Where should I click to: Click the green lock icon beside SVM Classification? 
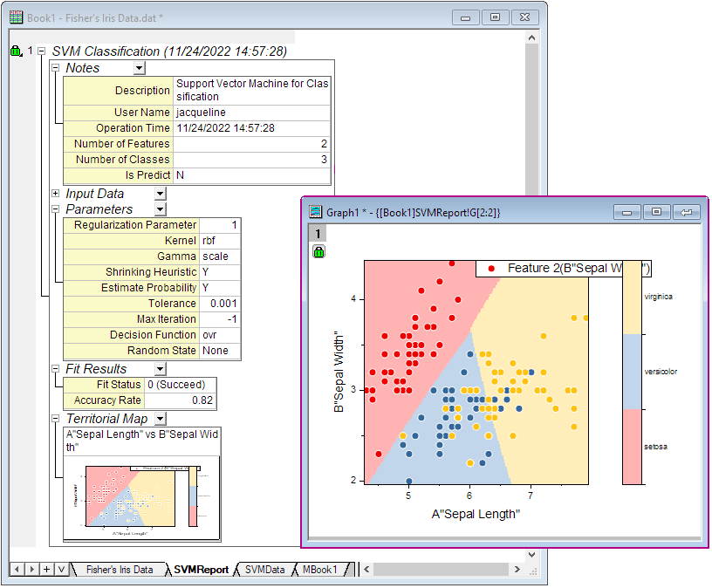[x=15, y=50]
